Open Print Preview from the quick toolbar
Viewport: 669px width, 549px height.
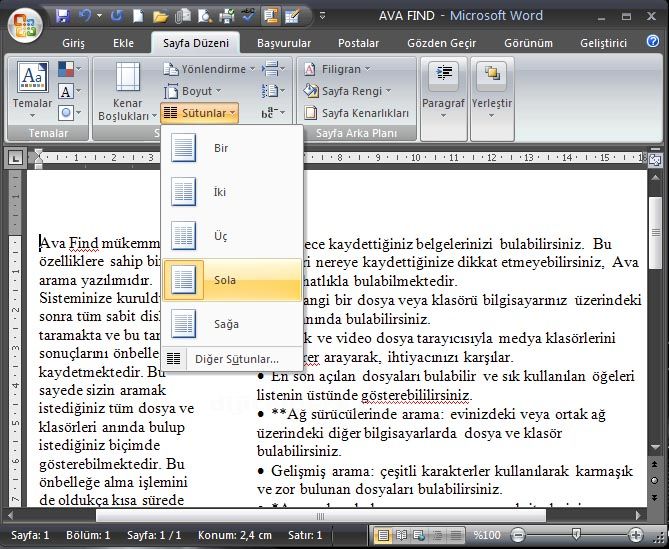(x=205, y=16)
